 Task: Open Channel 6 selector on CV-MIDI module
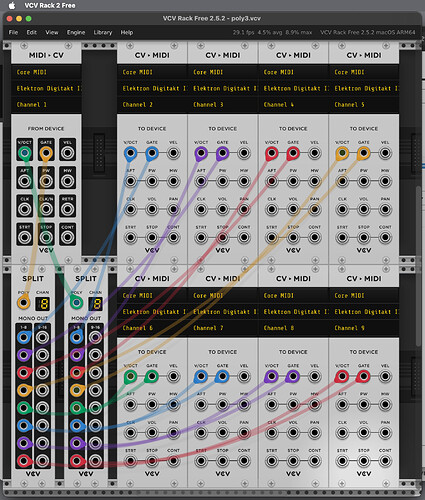point(152,328)
